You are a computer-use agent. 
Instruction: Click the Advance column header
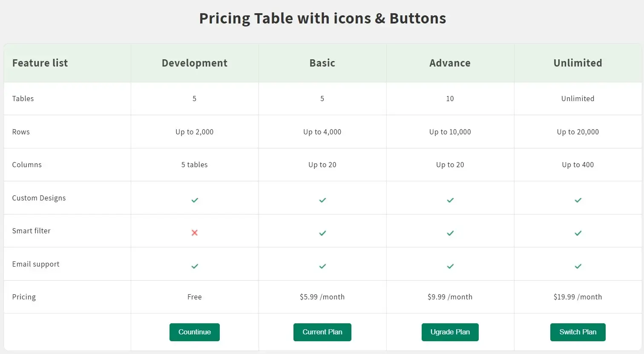click(x=450, y=63)
